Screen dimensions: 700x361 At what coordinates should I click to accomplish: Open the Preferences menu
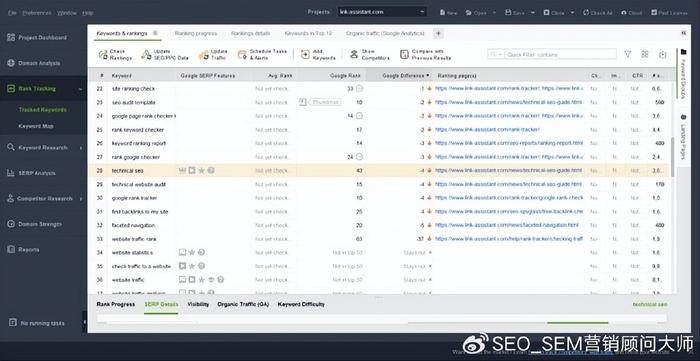coord(37,13)
